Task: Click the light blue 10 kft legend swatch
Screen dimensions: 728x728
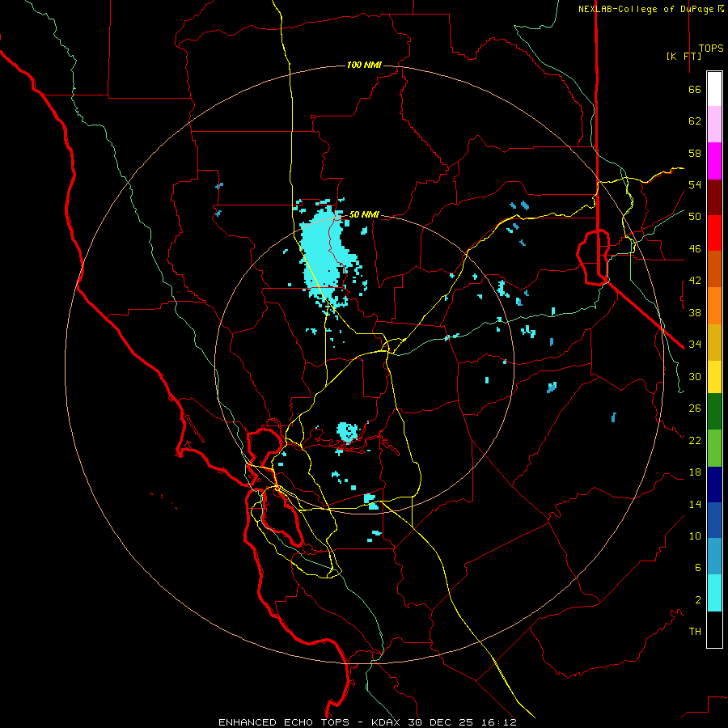Action: pyautogui.click(x=714, y=557)
